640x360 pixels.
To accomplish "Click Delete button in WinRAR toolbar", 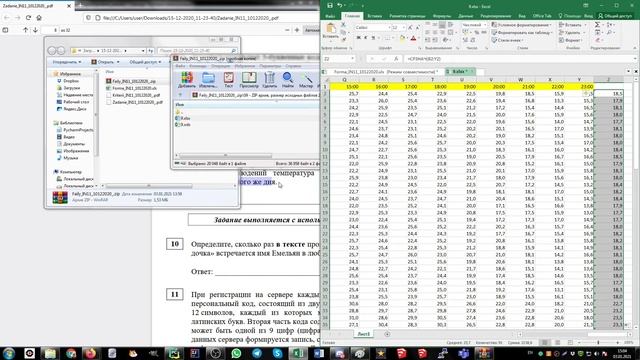I will tap(269, 79).
